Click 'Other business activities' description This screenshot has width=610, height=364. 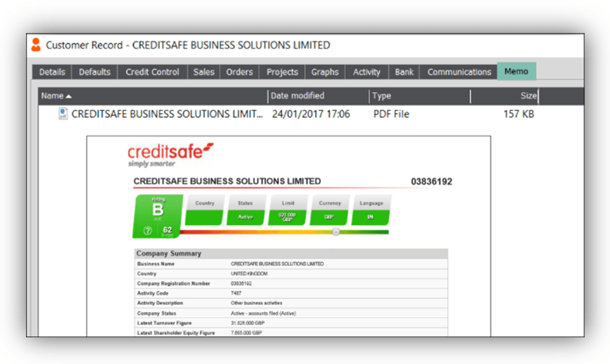coord(256,303)
